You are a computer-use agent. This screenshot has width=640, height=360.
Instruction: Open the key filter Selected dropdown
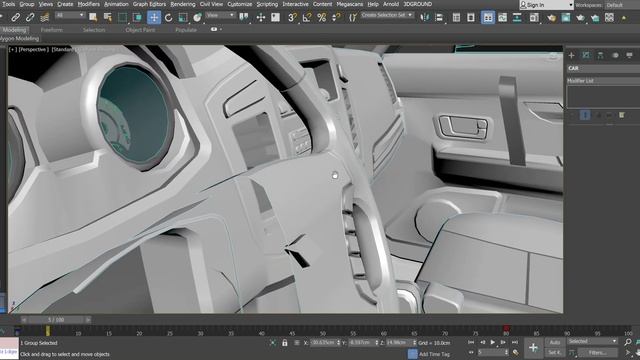[592, 341]
